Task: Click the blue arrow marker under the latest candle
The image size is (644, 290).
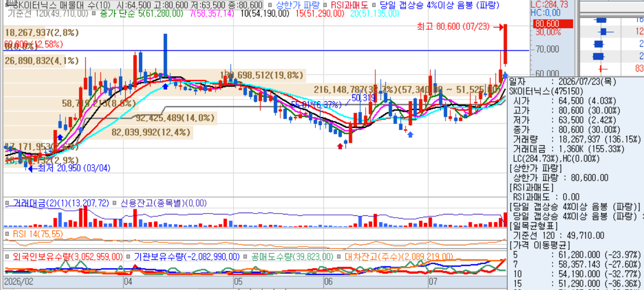Action: (x=505, y=74)
